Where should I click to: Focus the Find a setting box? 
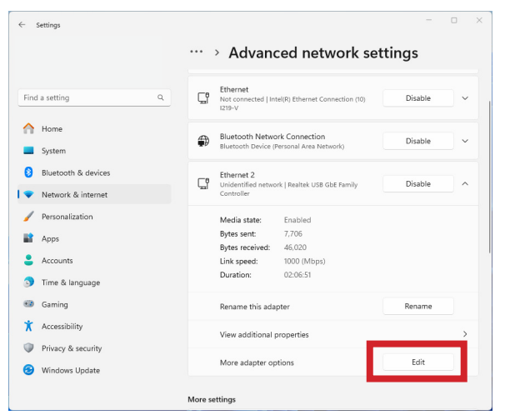(x=94, y=97)
